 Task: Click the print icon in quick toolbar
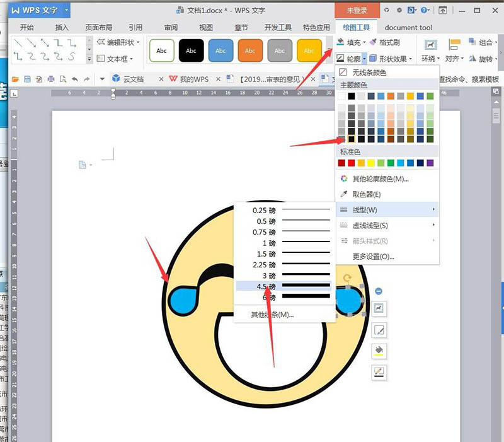pyautogui.click(x=51, y=79)
